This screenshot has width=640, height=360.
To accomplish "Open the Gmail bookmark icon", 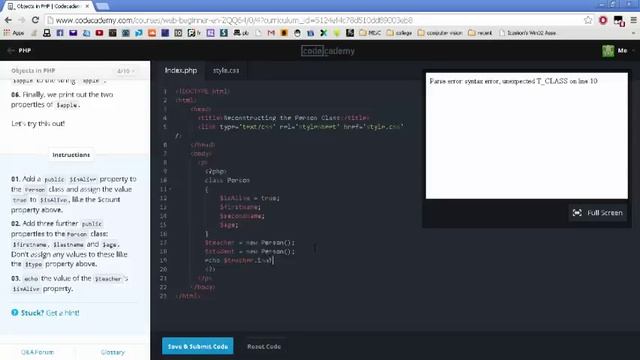I will tap(271, 33).
